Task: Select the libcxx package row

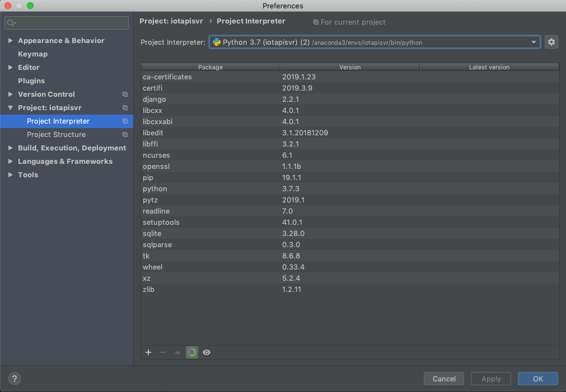Action: click(x=350, y=110)
